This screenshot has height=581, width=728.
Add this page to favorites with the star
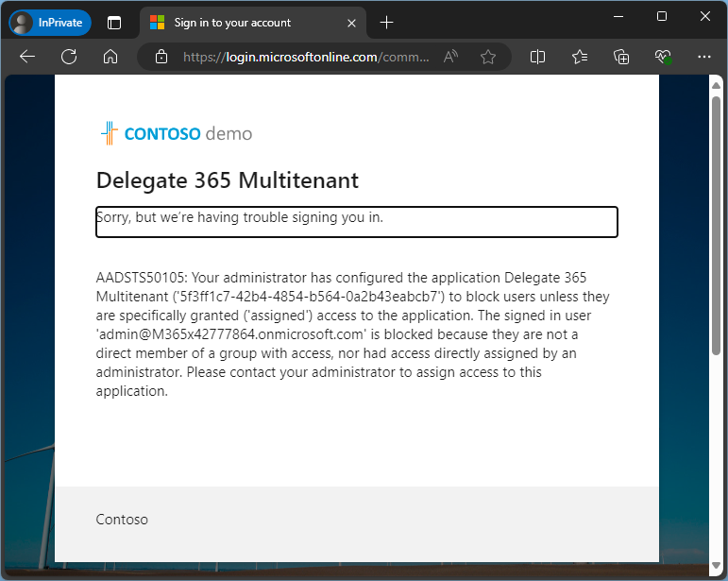(488, 57)
